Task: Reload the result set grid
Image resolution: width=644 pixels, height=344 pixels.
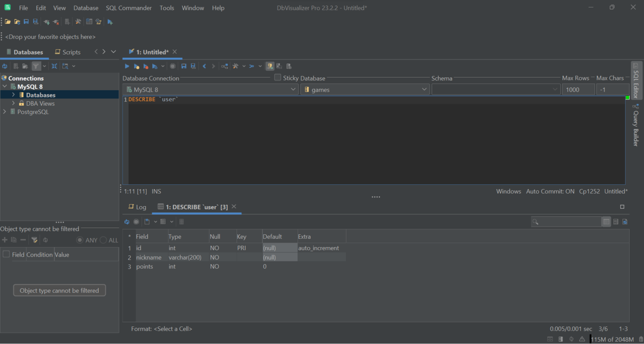Action: point(127,221)
